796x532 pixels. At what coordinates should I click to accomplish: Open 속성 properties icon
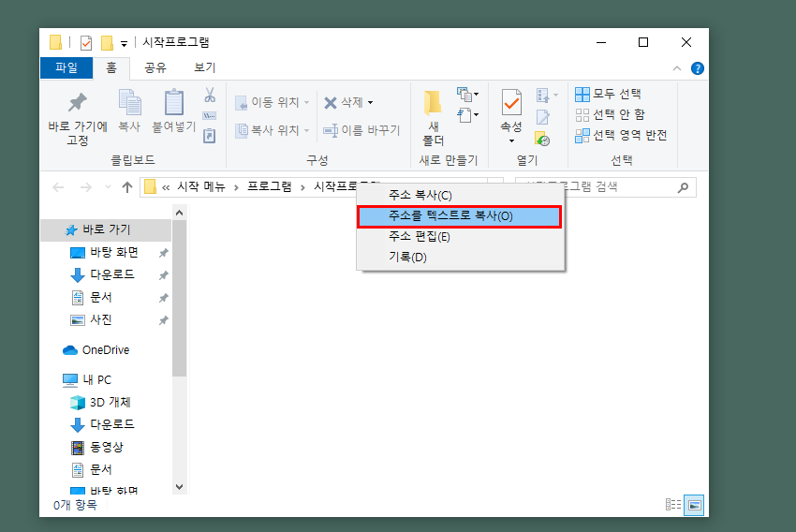pos(511,102)
